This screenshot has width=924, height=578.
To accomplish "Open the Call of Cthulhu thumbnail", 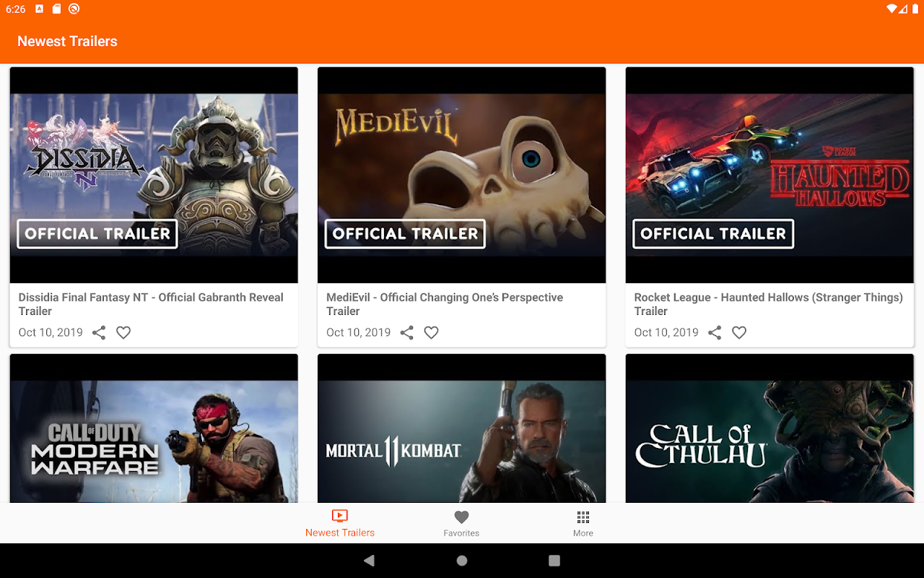I will point(770,428).
